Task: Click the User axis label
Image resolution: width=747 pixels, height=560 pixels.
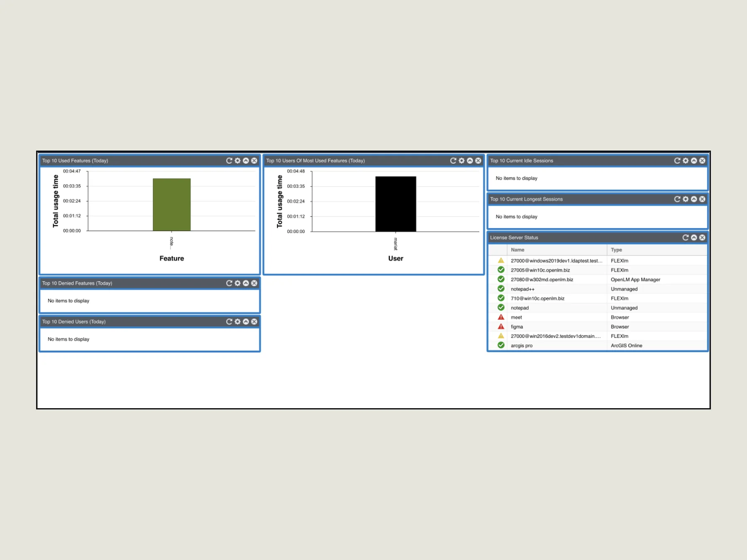Action: tap(395, 258)
